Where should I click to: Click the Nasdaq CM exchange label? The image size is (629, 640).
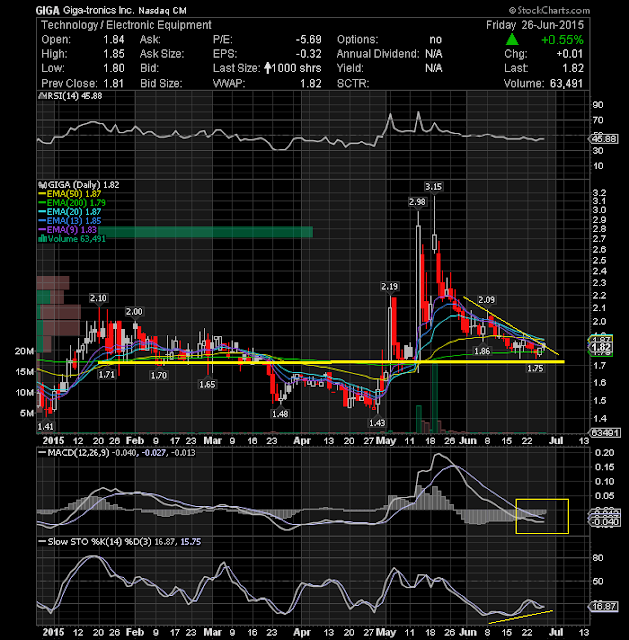coord(162,11)
